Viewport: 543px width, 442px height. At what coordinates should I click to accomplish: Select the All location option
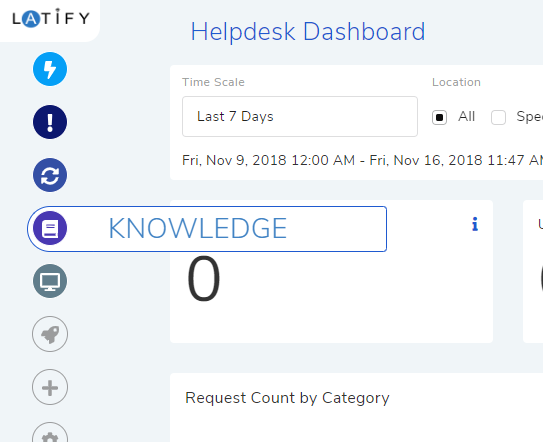coord(466,116)
